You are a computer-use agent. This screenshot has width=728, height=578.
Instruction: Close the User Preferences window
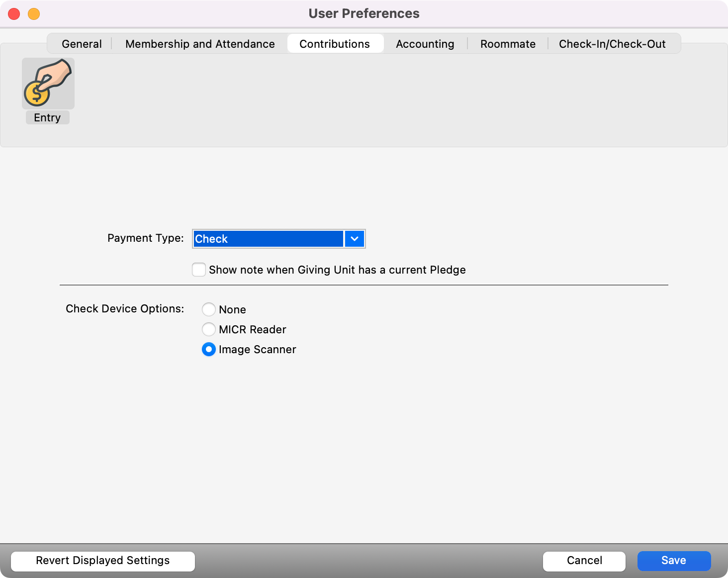[x=14, y=14]
